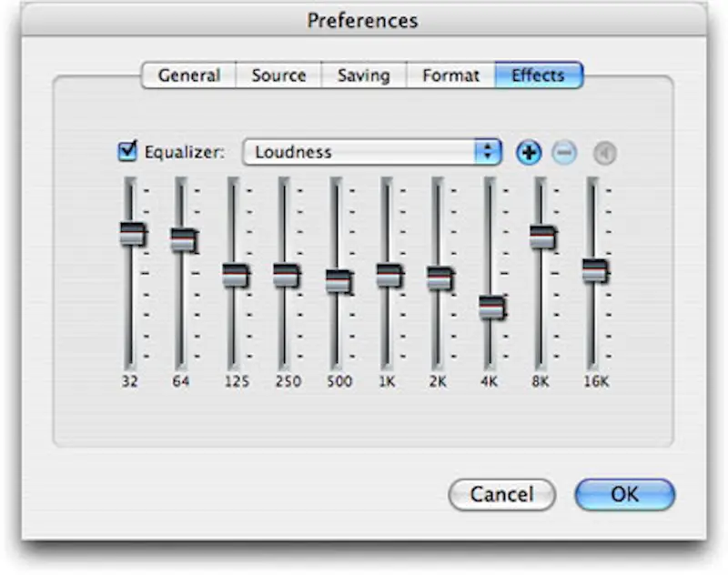Select the Saving tab
The height and width of the screenshot is (575, 728).
pos(363,76)
